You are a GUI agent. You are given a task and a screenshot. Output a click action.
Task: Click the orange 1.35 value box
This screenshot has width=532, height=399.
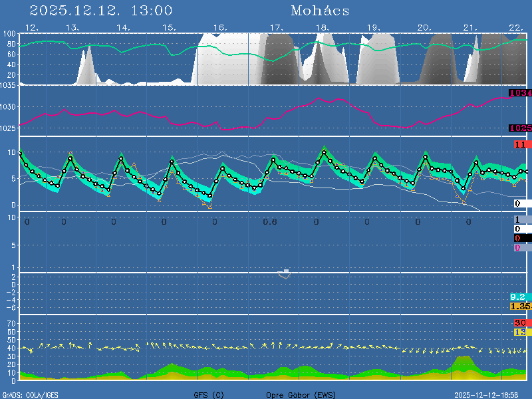(x=519, y=306)
